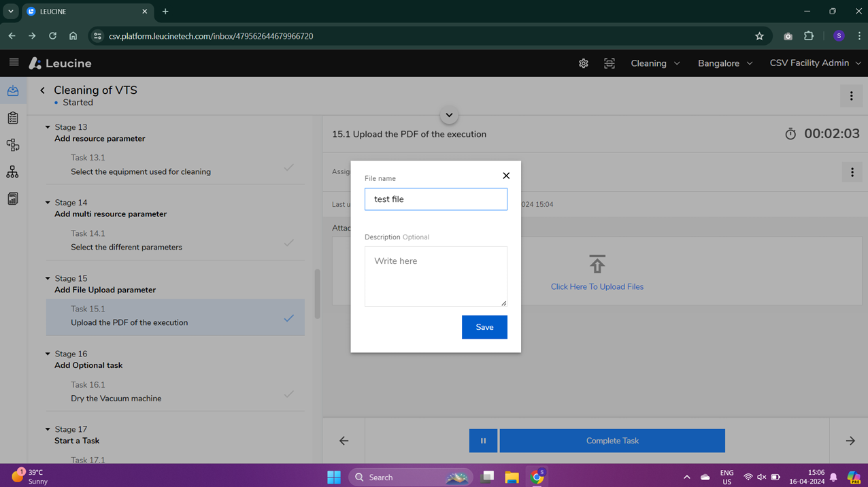Focus the Description text area
Image resolution: width=868 pixels, height=487 pixels.
pyautogui.click(x=436, y=276)
